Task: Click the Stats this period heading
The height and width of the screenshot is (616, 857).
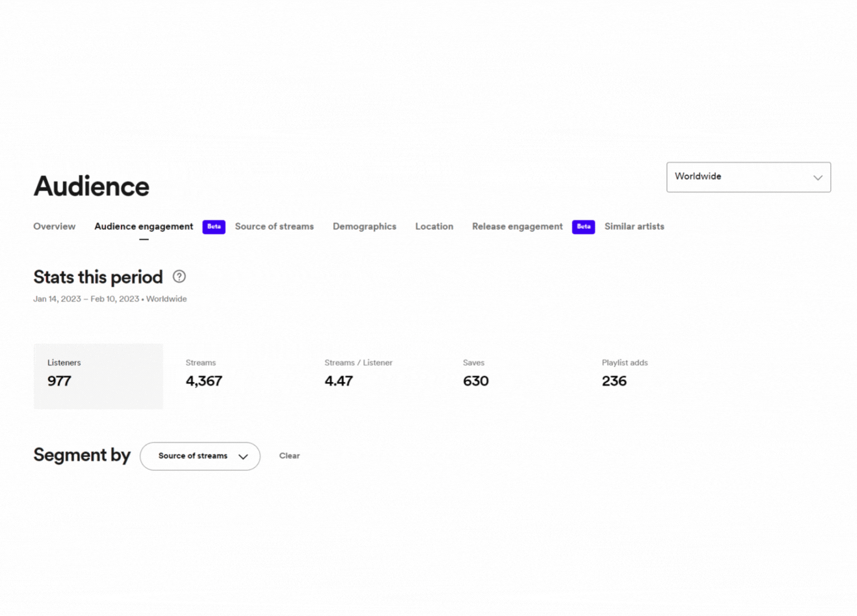Action: click(x=98, y=277)
